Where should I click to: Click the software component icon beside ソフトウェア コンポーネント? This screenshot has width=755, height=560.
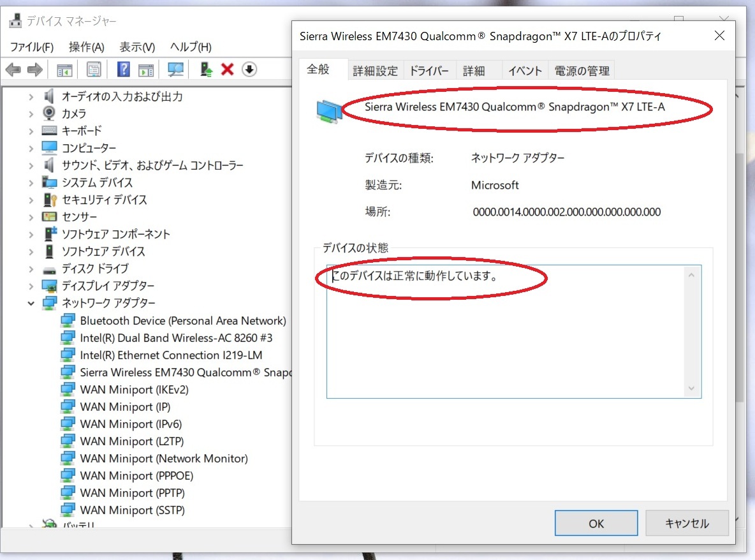50,234
